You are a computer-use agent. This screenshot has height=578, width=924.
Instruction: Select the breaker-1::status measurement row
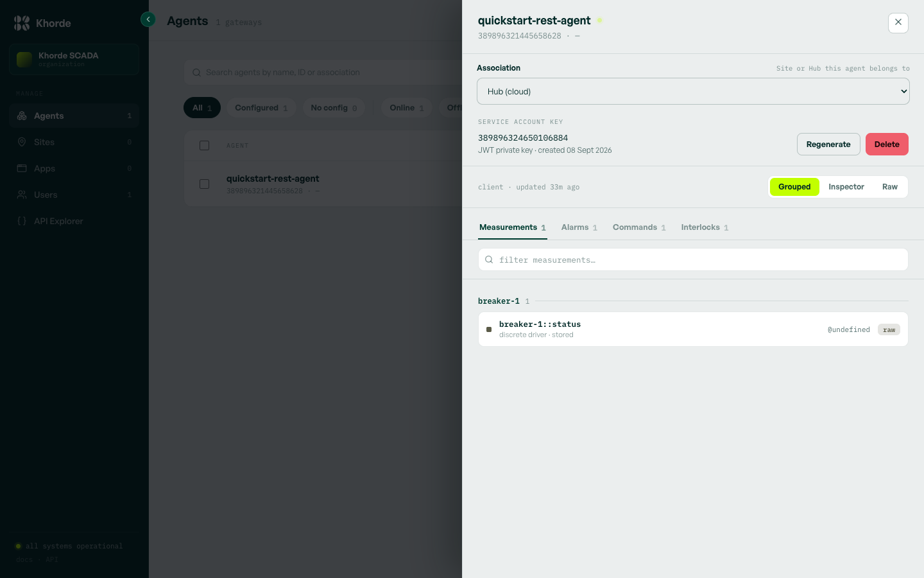tap(693, 329)
